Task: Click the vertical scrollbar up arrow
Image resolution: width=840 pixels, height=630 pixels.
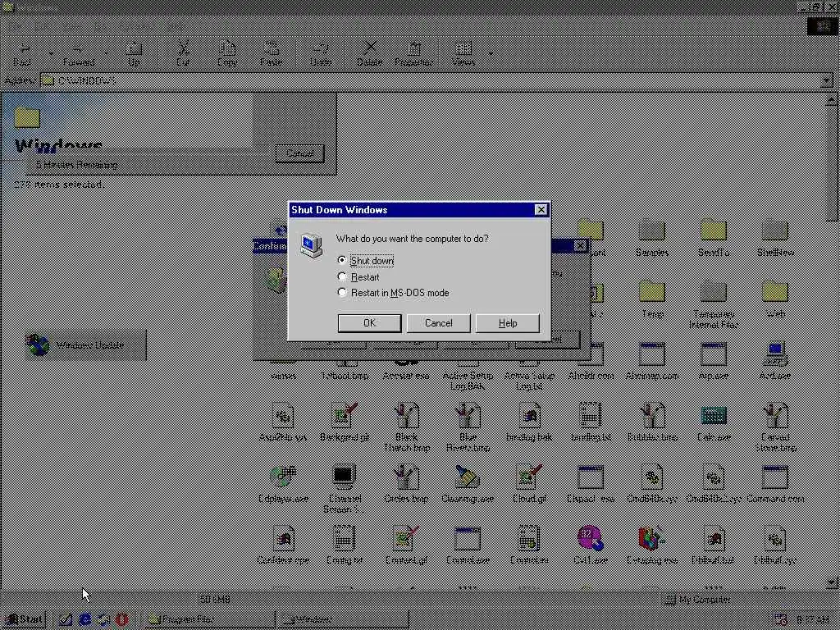Action: click(x=832, y=99)
